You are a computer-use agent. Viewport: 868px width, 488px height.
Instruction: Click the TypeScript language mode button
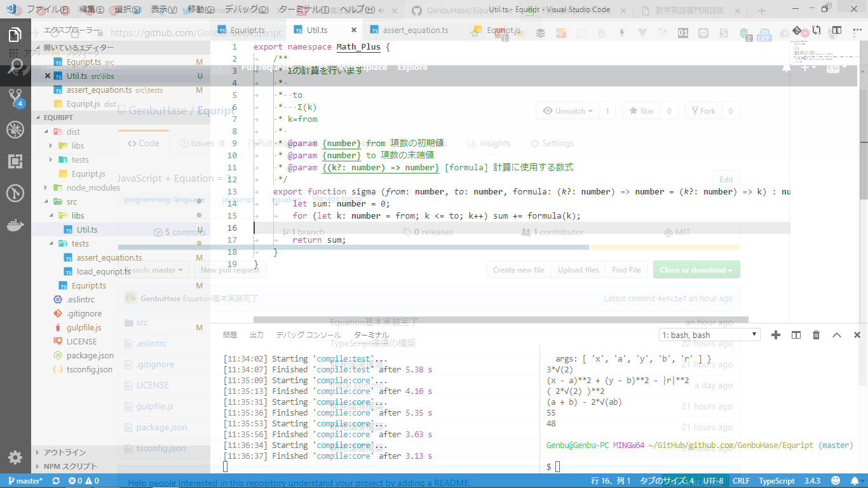pos(776,481)
